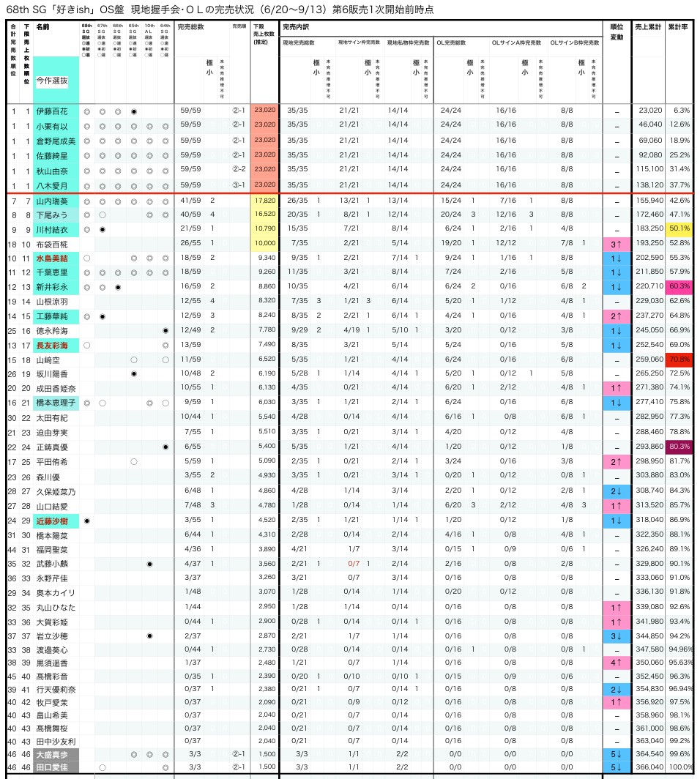Click the 売上累計 column header
This screenshot has width=700, height=779.
coord(648,27)
